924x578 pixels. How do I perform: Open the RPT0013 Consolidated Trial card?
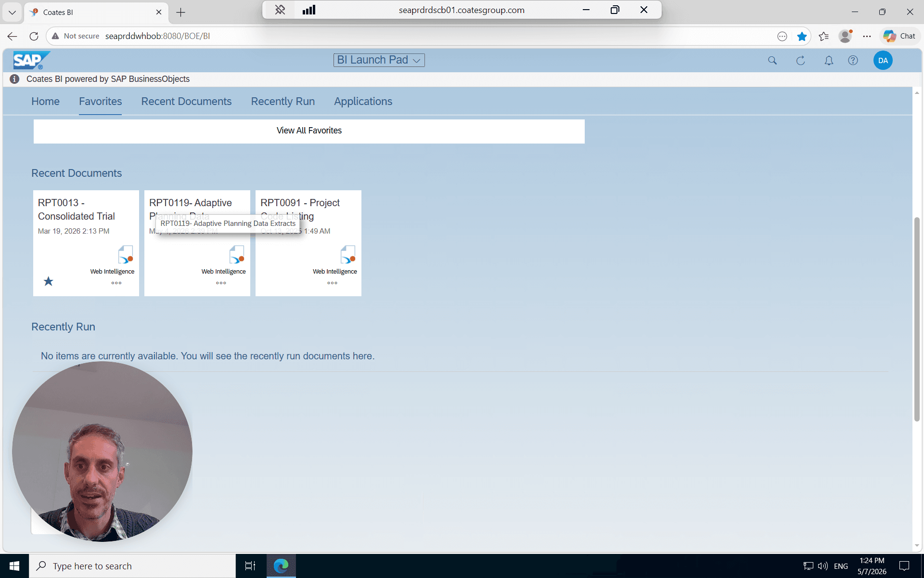point(86,243)
